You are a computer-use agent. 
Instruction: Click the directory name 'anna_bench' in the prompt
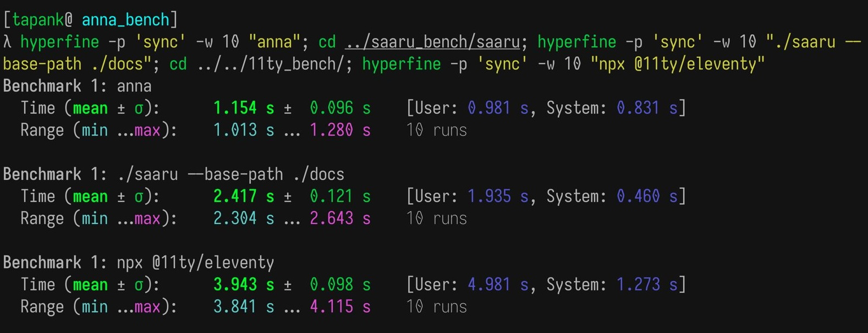125,20
